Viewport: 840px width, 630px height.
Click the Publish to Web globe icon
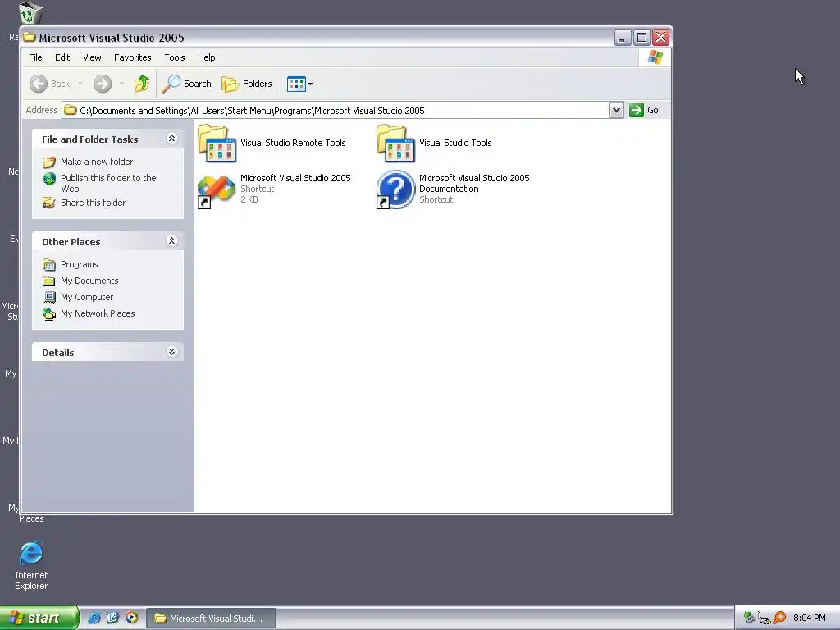click(49, 178)
